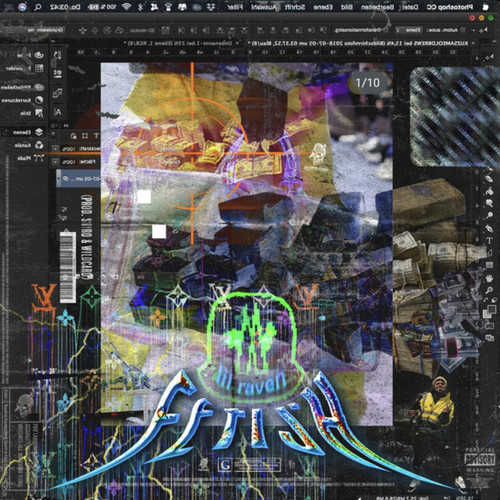Toggle Quick Mask mode
Viewport: 500px width, 500px height.
click(x=489, y=326)
